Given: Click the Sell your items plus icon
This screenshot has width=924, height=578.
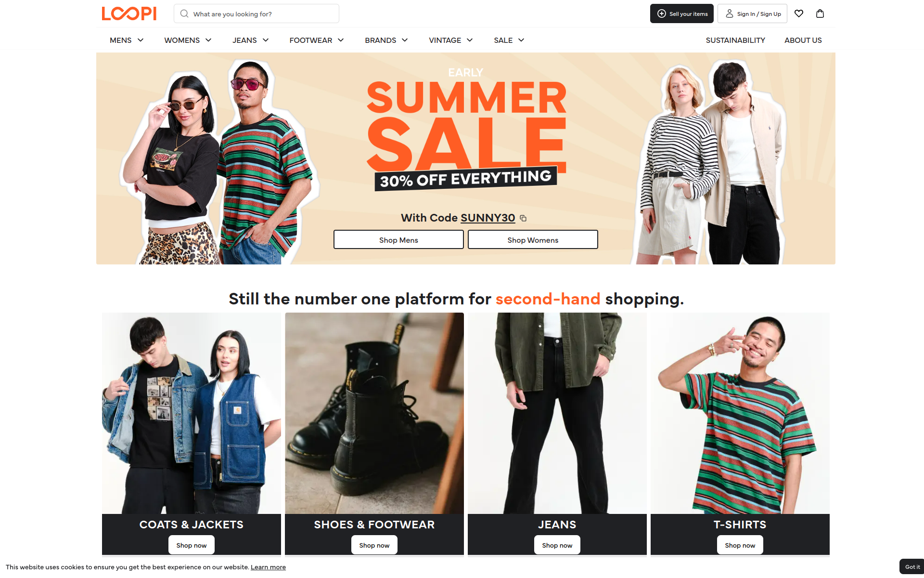Looking at the screenshot, I should click(x=662, y=13).
